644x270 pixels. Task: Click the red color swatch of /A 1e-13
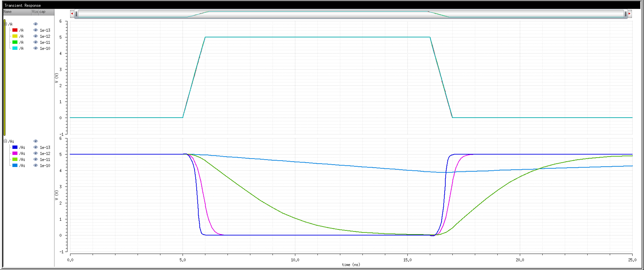click(x=15, y=30)
